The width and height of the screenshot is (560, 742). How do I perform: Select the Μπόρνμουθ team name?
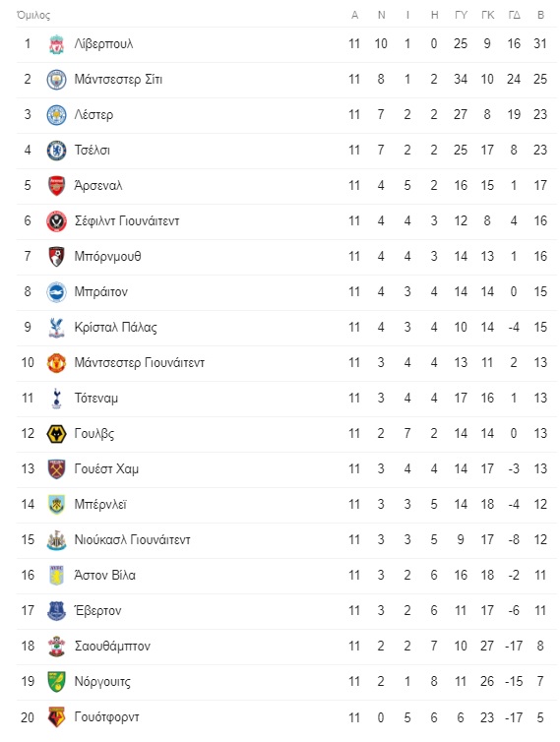[108, 257]
